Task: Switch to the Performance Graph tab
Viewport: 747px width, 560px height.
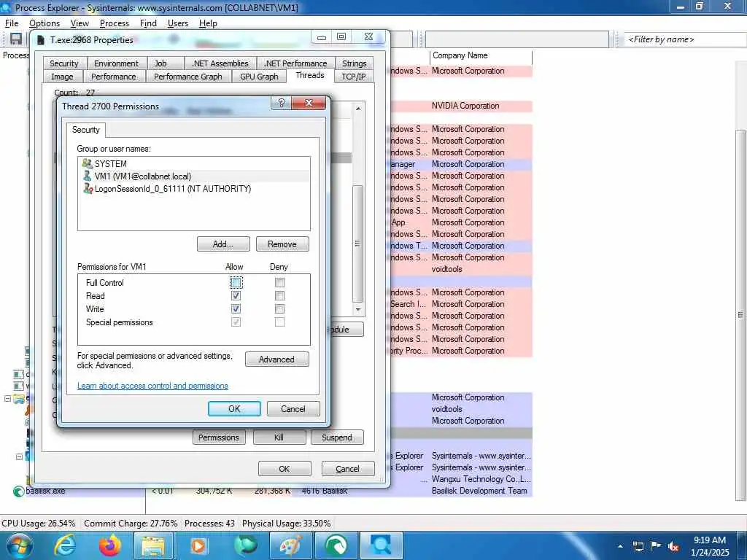Action: [x=187, y=76]
